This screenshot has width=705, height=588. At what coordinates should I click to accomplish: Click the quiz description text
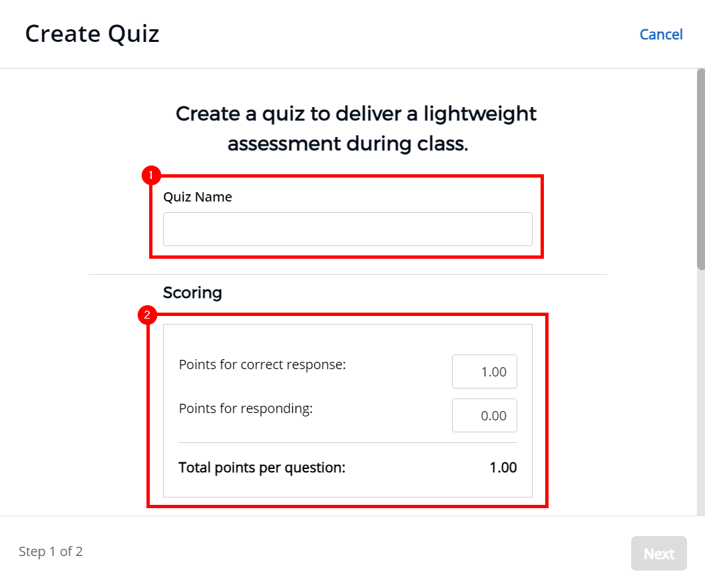355,128
